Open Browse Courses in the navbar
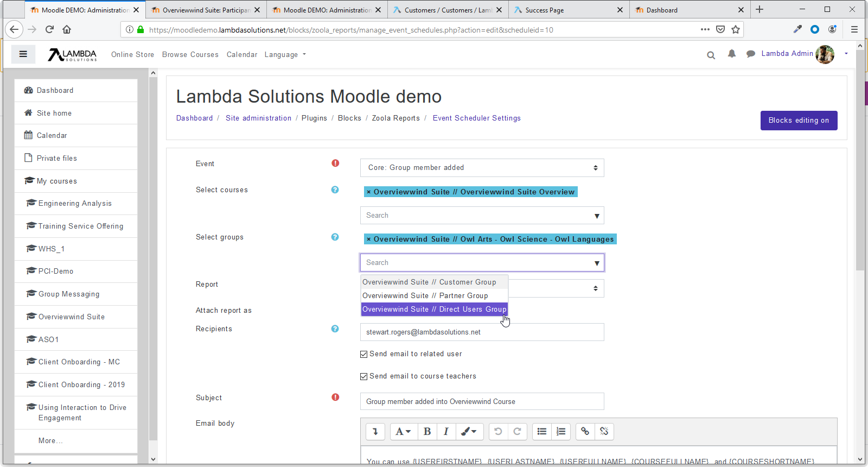The image size is (868, 467). point(190,54)
